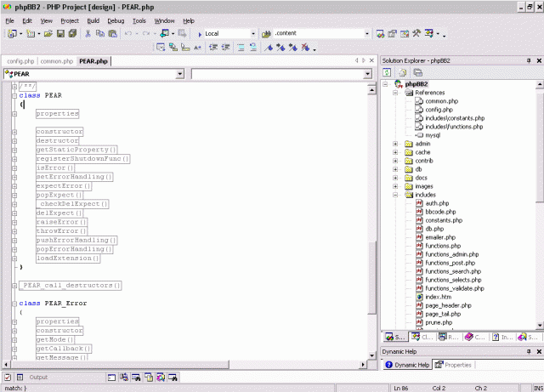
Task: Expand the folded _PEAR_call_destructors() function
Action: [14, 286]
